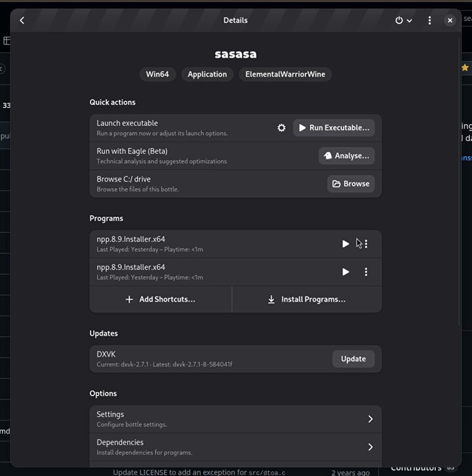The image size is (472, 476).
Task: Click the ElementalWarriorWine tag
Action: click(285, 74)
